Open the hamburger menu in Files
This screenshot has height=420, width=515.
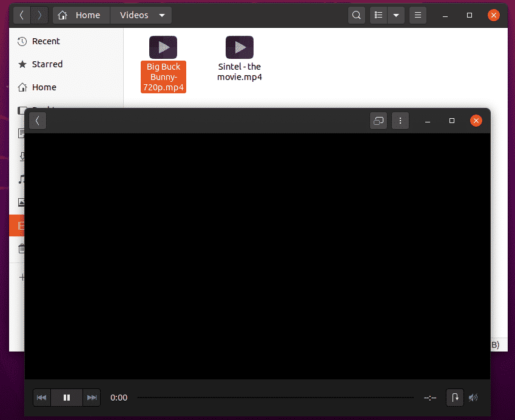pyautogui.click(x=417, y=15)
